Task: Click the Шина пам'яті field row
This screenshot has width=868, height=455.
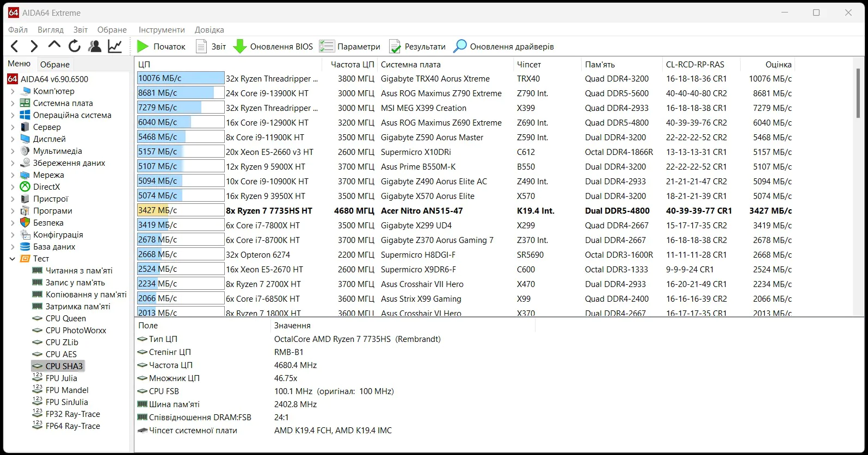Action: point(335,404)
